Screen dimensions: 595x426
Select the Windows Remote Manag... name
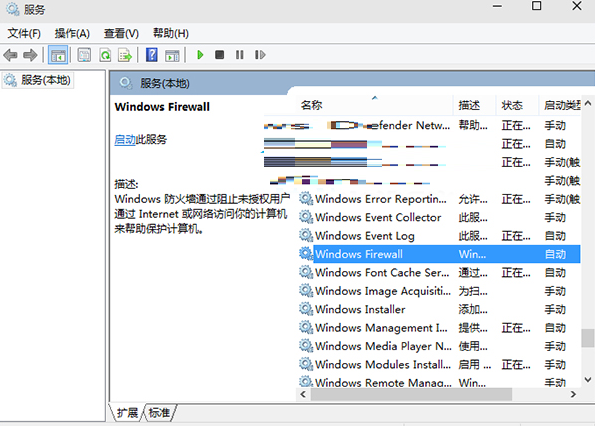pyautogui.click(x=383, y=382)
